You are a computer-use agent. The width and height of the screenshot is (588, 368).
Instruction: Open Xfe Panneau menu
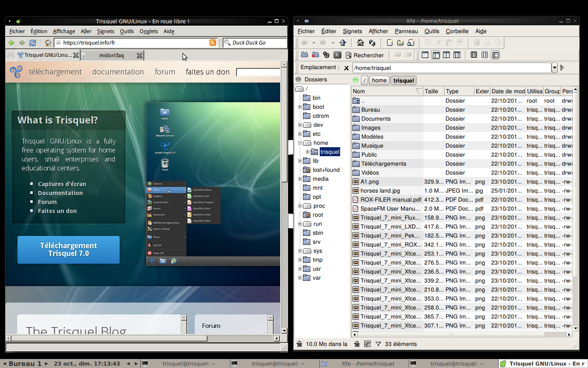(x=406, y=31)
